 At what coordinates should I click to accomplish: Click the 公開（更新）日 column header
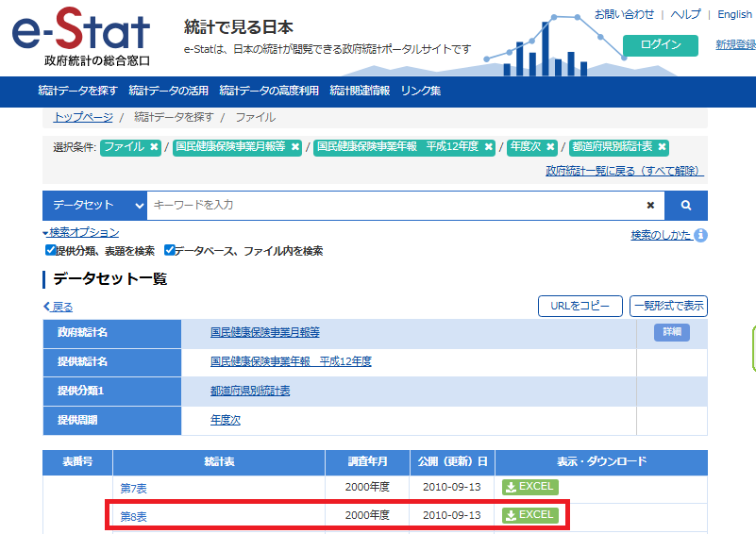click(452, 461)
